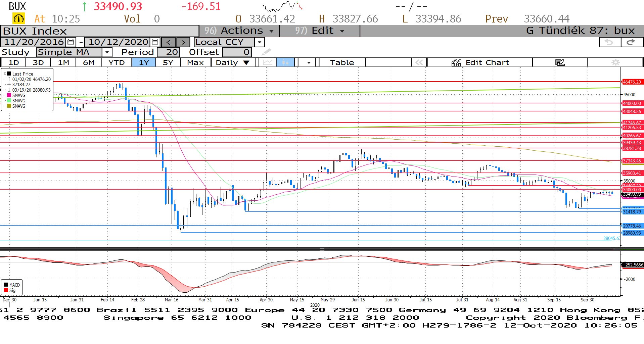This screenshot has height=344, width=644.
Task: Select the 6M range tab
Action: coord(89,62)
